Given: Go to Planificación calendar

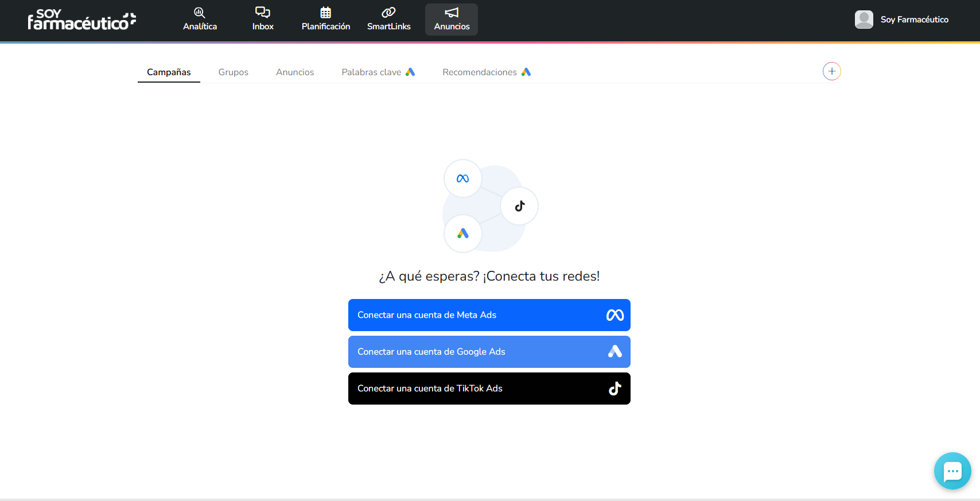Looking at the screenshot, I should point(326,20).
